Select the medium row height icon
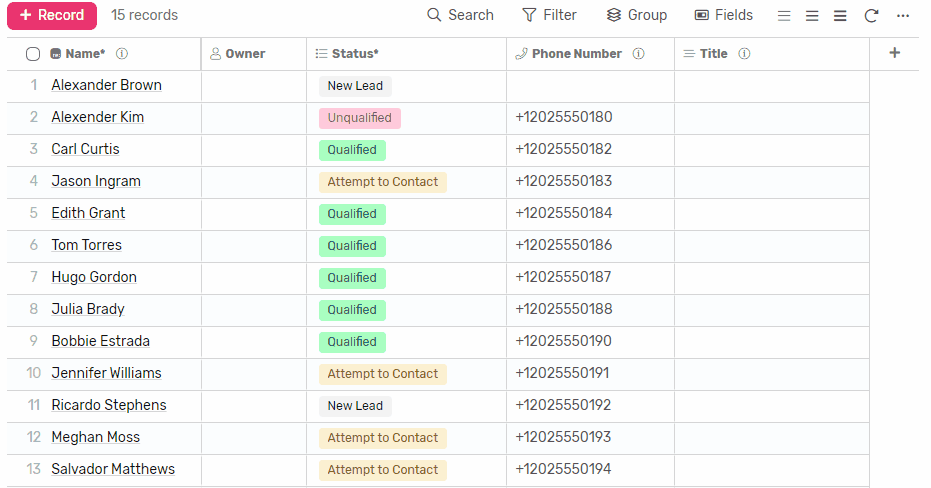 [x=812, y=16]
